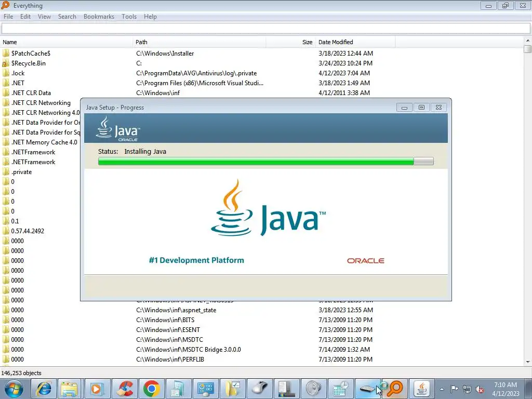Open the speaker sound taskbar icon
Viewport: 532px width, 399px height.
point(313,389)
